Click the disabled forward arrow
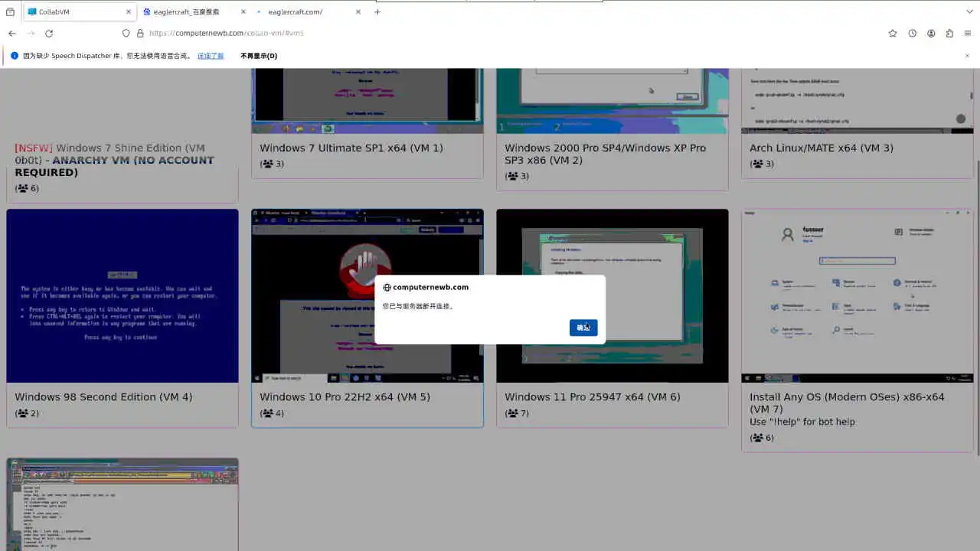Image resolution: width=980 pixels, height=551 pixels. (31, 34)
